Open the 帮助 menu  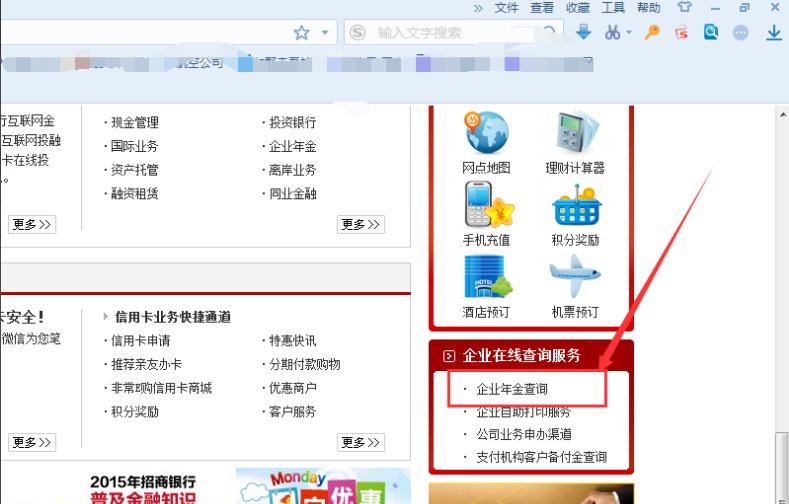point(649,8)
